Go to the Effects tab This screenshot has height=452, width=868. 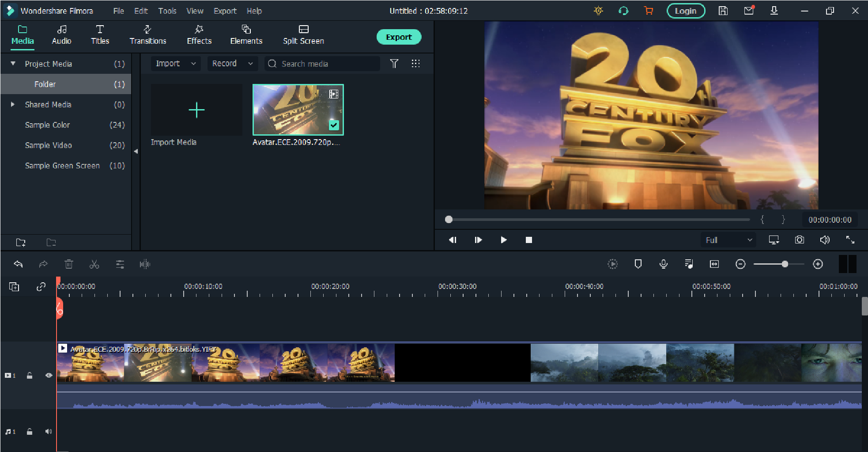coord(199,35)
